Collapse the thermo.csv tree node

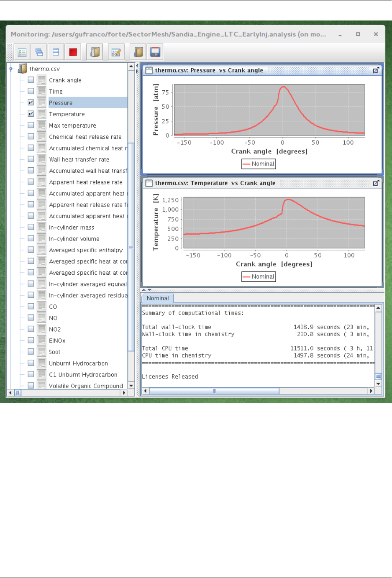(11, 69)
